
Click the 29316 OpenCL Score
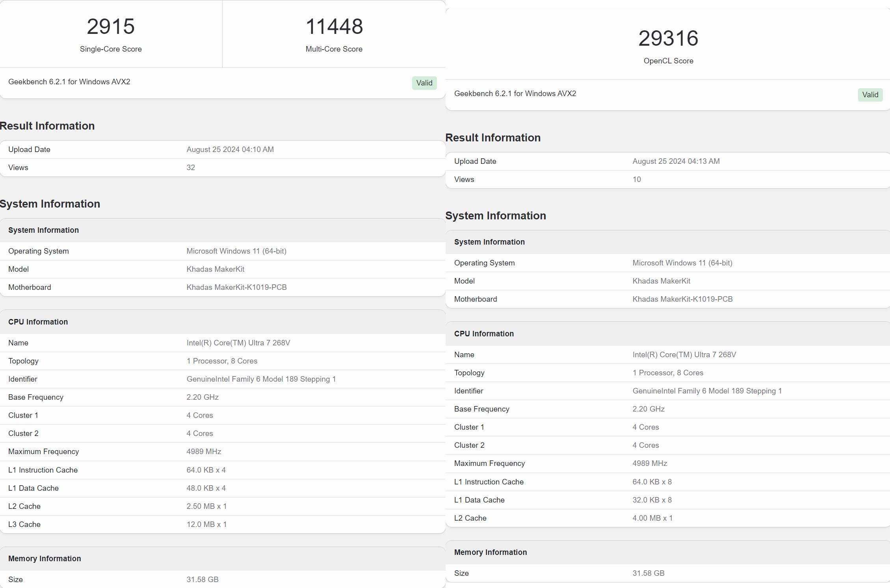tap(668, 39)
